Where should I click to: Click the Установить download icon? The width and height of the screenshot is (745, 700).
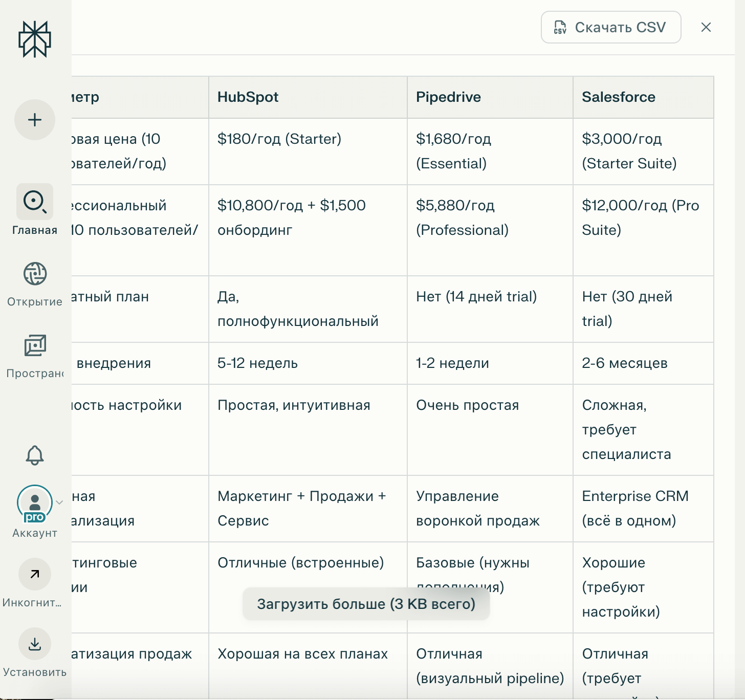pos(35,644)
